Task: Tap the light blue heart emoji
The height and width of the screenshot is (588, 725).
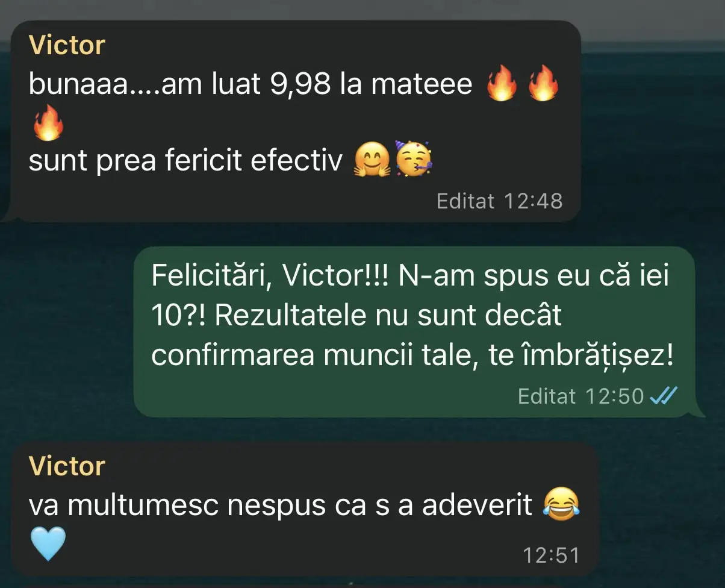Action: (47, 543)
